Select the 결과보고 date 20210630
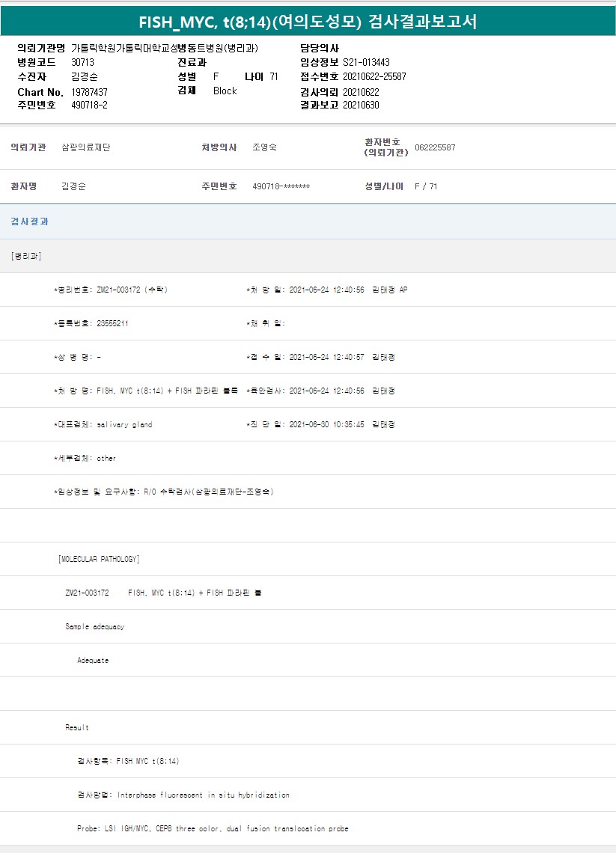The image size is (616, 853). (x=361, y=106)
